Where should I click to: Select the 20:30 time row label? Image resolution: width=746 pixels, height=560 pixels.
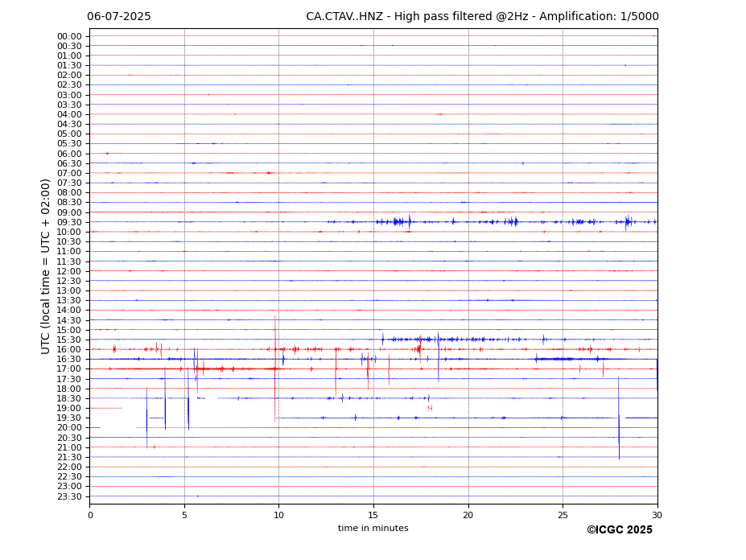(69, 438)
